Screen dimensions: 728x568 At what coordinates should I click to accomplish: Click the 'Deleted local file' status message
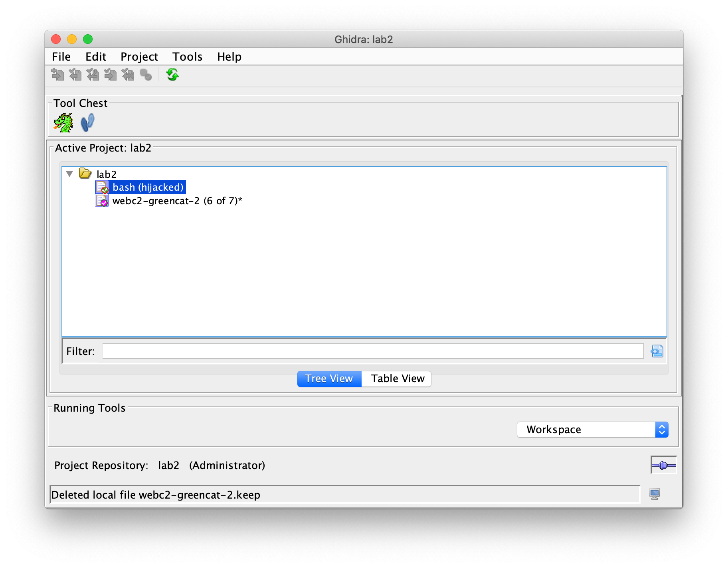coord(156,495)
